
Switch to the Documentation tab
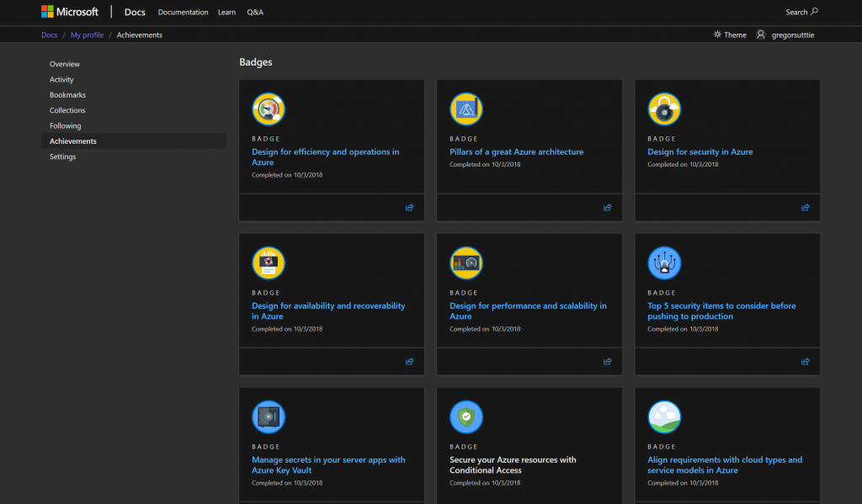[183, 12]
